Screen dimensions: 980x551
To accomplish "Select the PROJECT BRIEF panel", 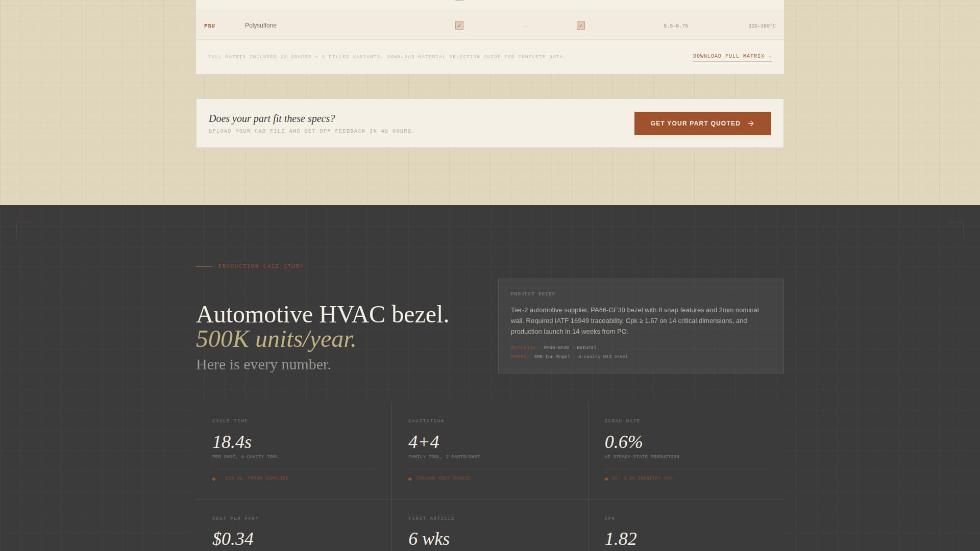I will [x=641, y=325].
